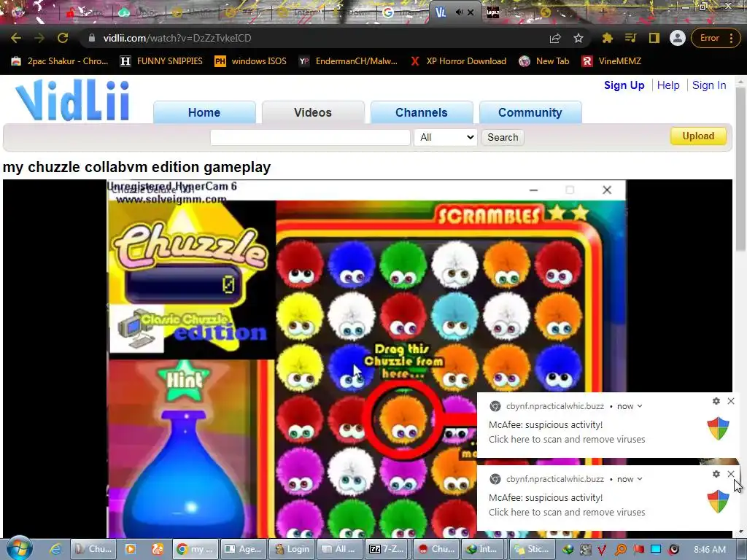Go to the Home tab
The image size is (747, 560).
pyautogui.click(x=204, y=112)
